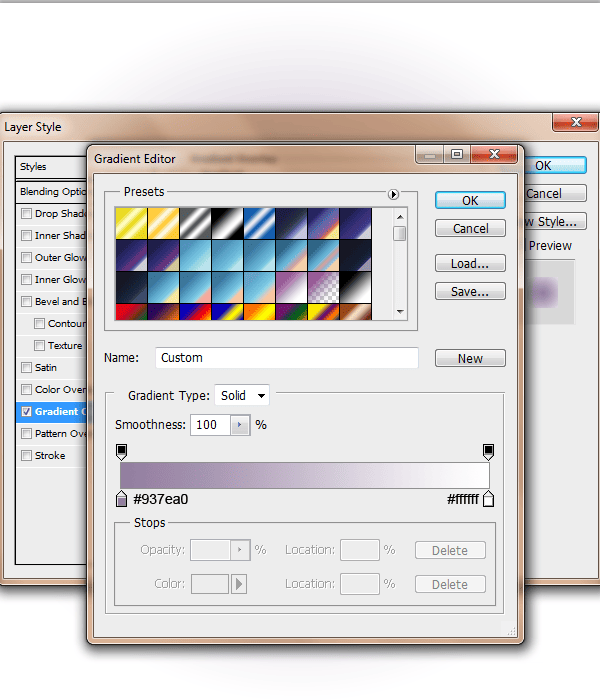Select the Satin row label
This screenshot has height=700, width=600.
[46, 367]
